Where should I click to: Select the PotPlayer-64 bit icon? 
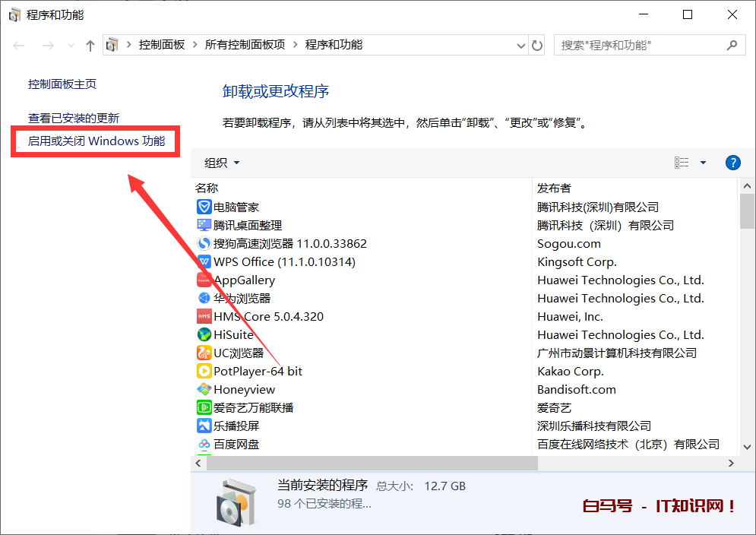[x=204, y=371]
